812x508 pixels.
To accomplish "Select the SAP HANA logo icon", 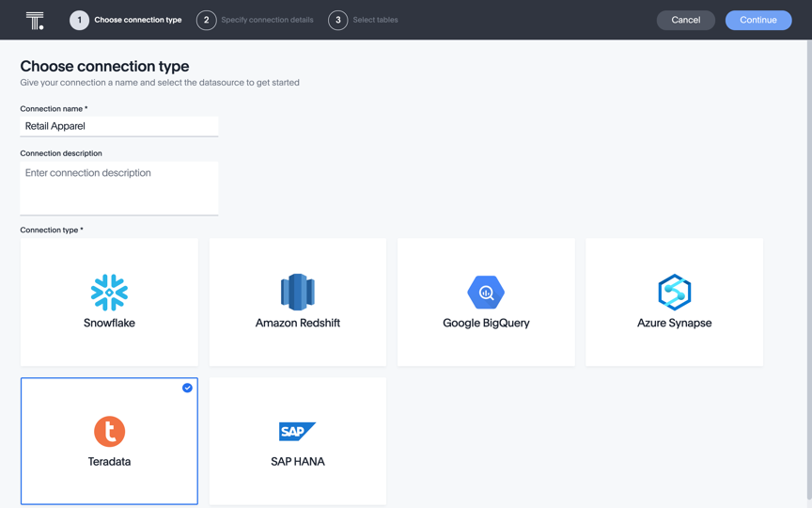I will click(297, 431).
